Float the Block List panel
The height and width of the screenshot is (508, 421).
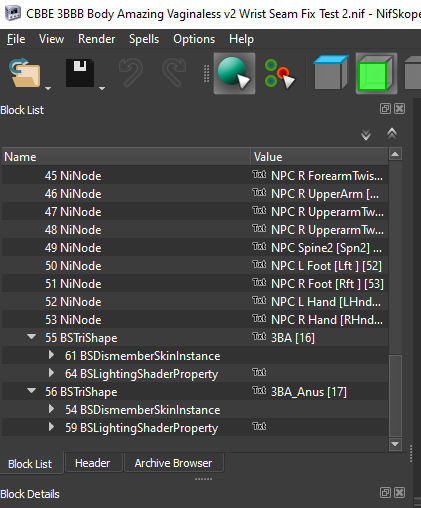(x=385, y=109)
